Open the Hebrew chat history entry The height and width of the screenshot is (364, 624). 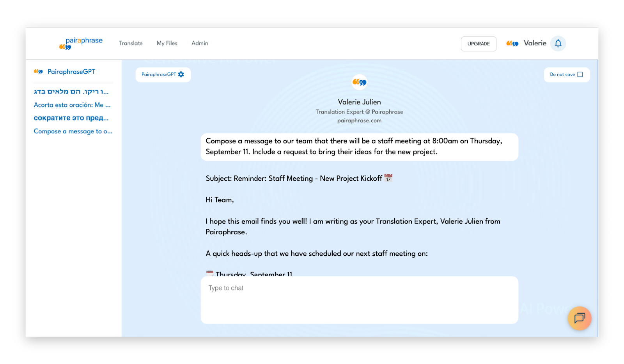coord(71,92)
